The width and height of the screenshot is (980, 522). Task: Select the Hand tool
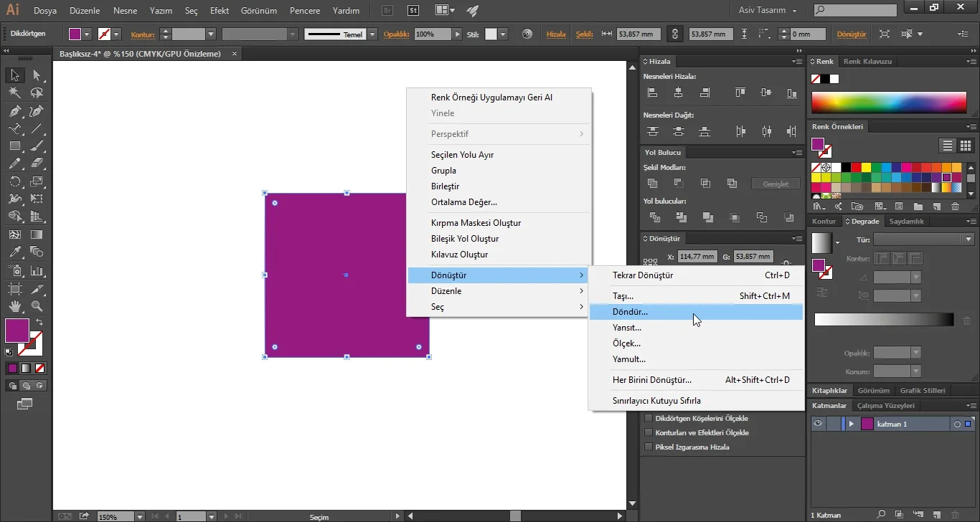pyautogui.click(x=14, y=306)
